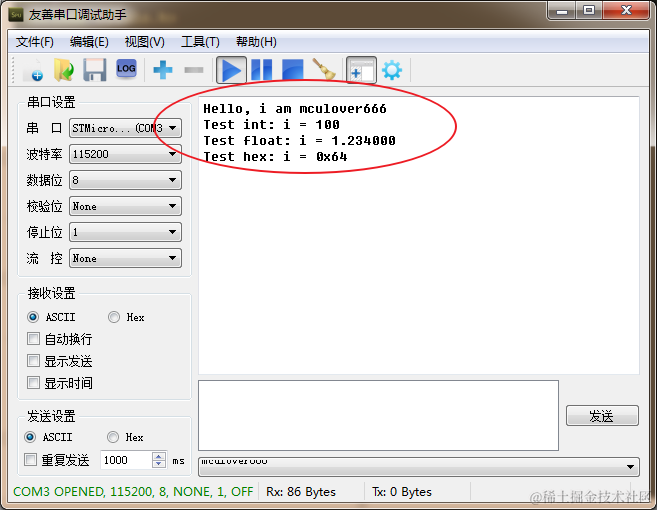Expand the send history dropdown at bottom
Screen dimensions: 657x510
tap(419, 466)
